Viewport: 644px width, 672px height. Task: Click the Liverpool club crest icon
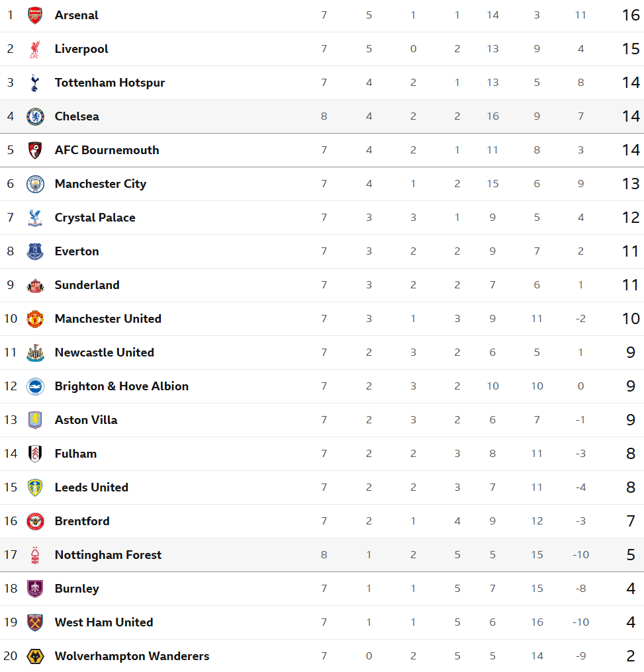35,49
